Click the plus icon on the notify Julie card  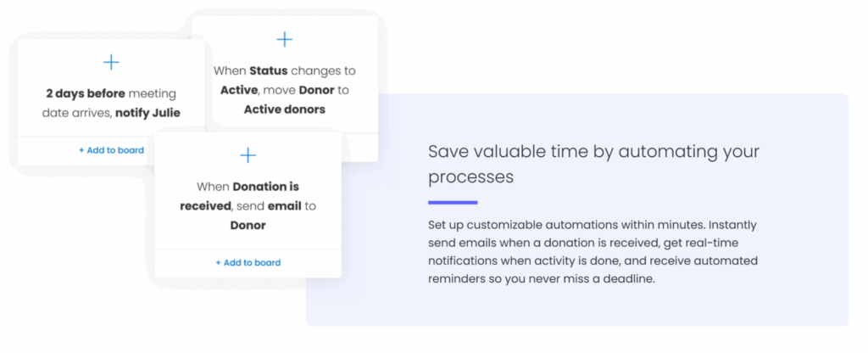(111, 62)
